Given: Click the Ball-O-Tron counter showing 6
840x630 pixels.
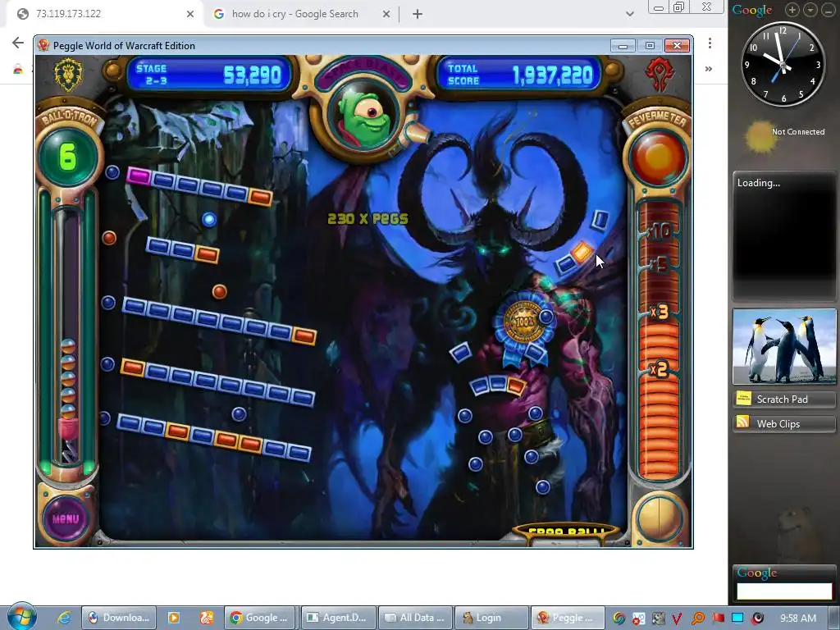Looking at the screenshot, I should click(x=67, y=157).
